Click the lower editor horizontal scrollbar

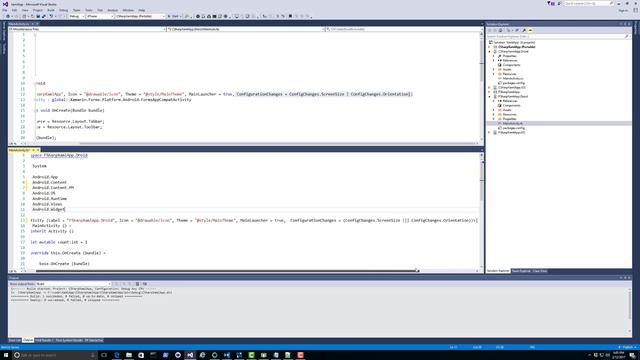click(x=227, y=270)
